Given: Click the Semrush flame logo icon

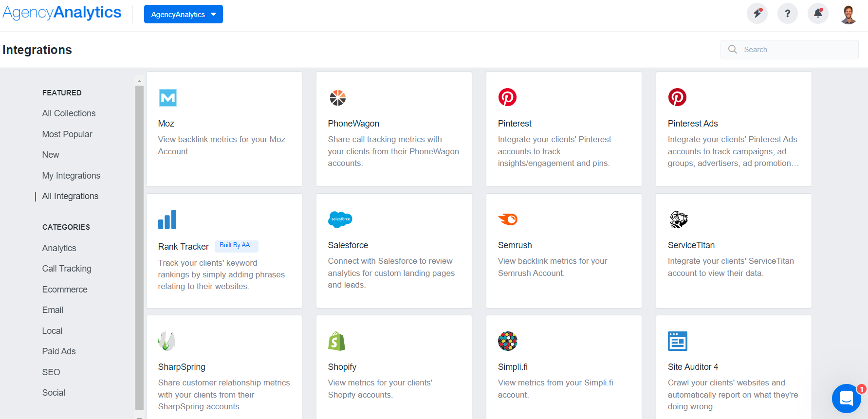Looking at the screenshot, I should [508, 219].
